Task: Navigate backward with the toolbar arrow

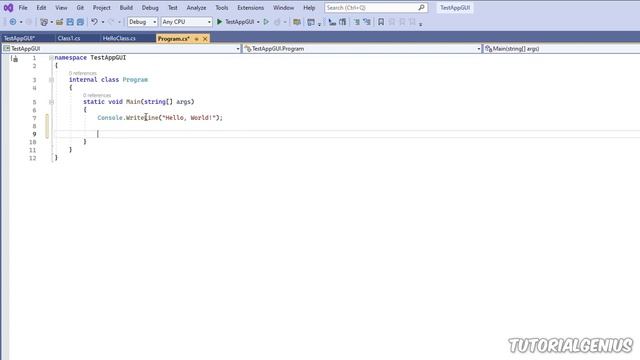Action: click(x=13, y=22)
